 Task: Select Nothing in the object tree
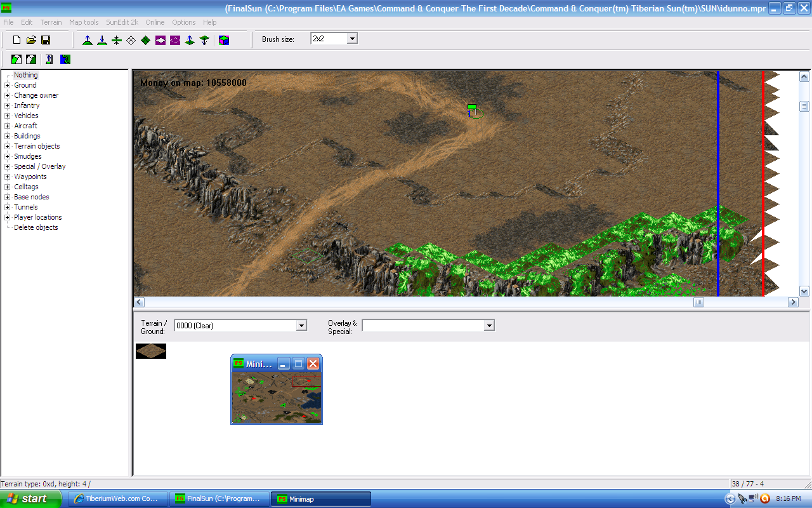(26, 75)
